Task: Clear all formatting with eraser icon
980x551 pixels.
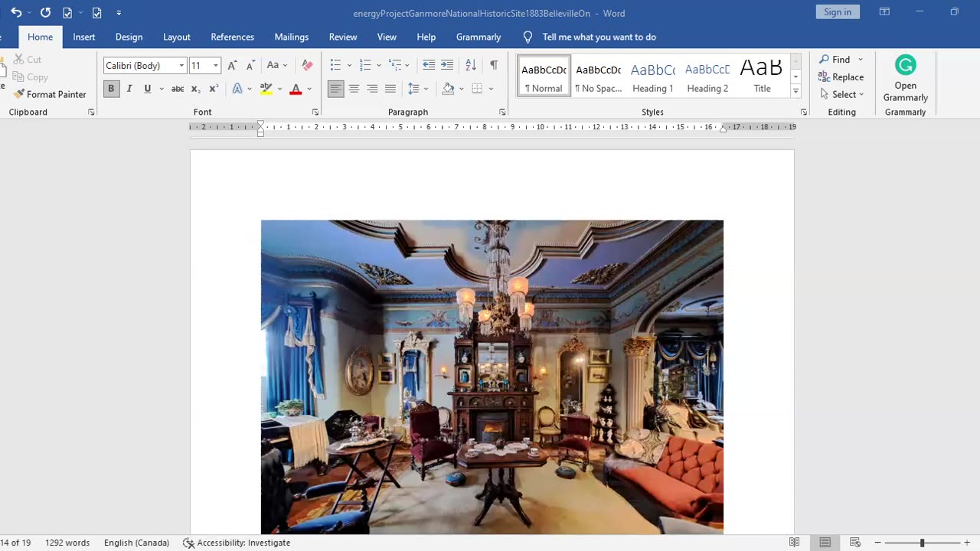Action: pos(307,66)
